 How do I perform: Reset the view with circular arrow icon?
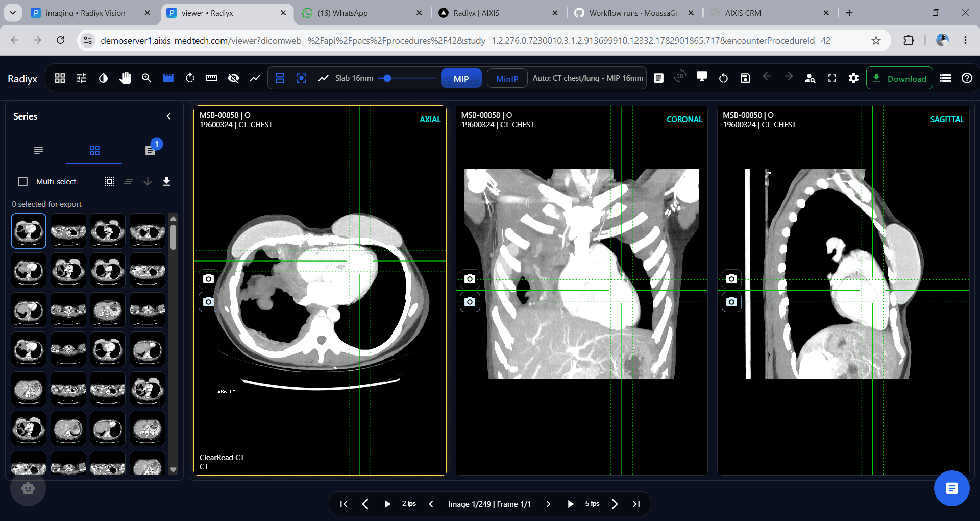[723, 78]
